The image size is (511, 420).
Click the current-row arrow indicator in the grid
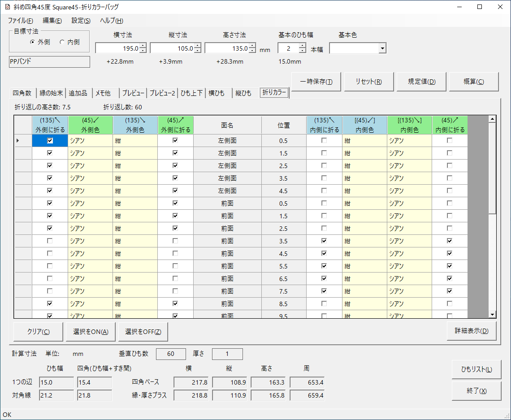click(17, 140)
